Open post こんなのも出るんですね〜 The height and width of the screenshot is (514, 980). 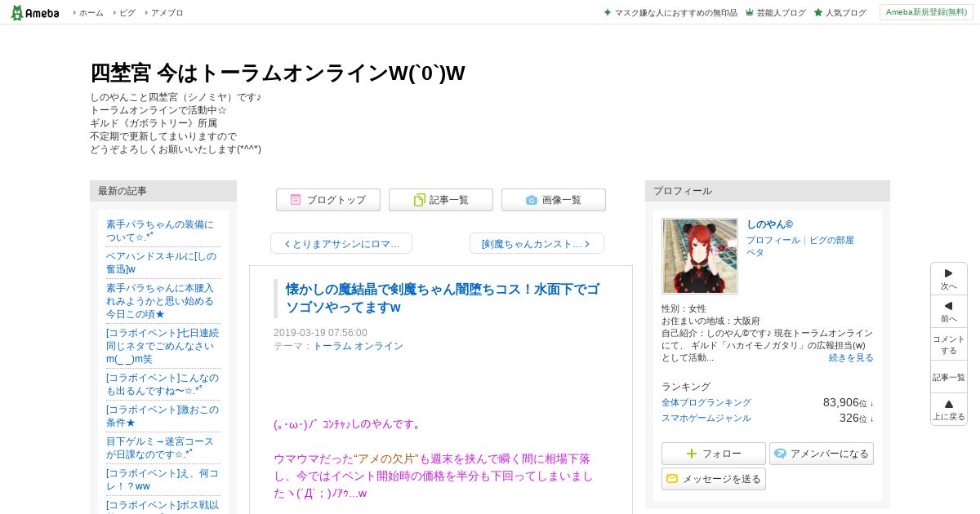[163, 384]
